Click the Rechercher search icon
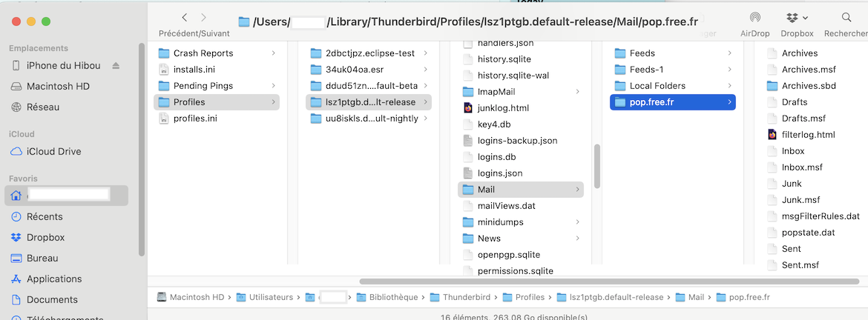This screenshot has height=320, width=868. tap(846, 18)
